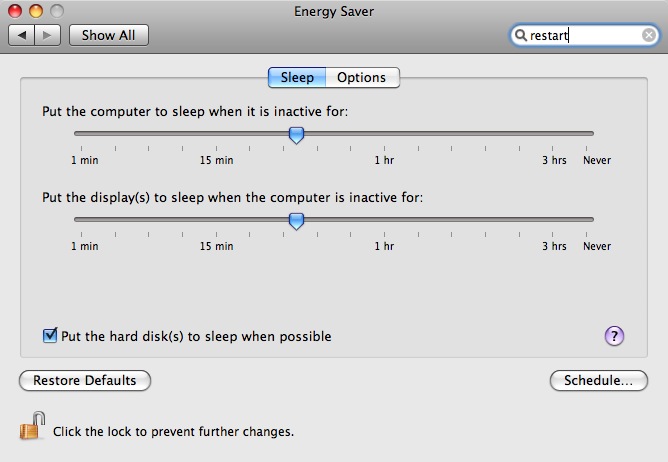Click the Show All button
Screen dimensions: 668x462
109,35
